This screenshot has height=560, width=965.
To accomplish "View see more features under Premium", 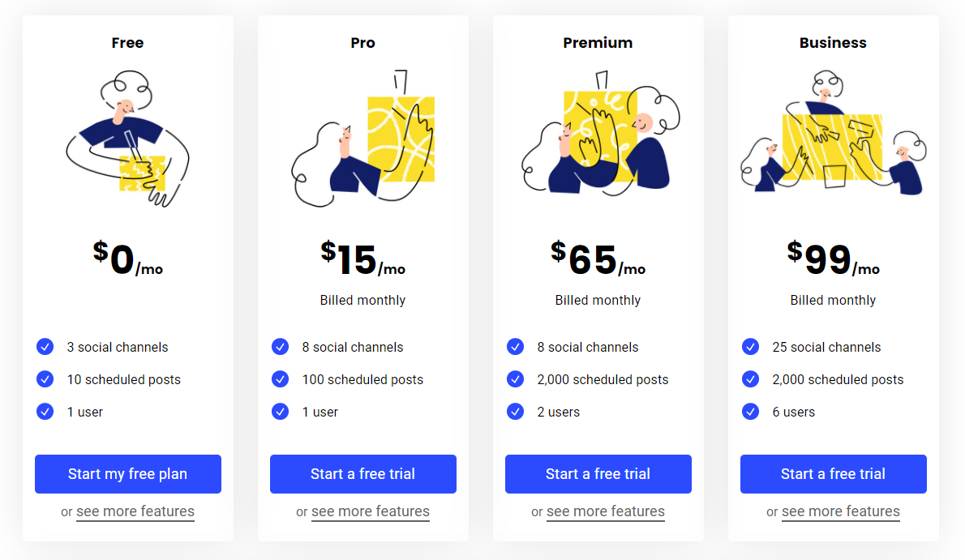I will tap(606, 511).
